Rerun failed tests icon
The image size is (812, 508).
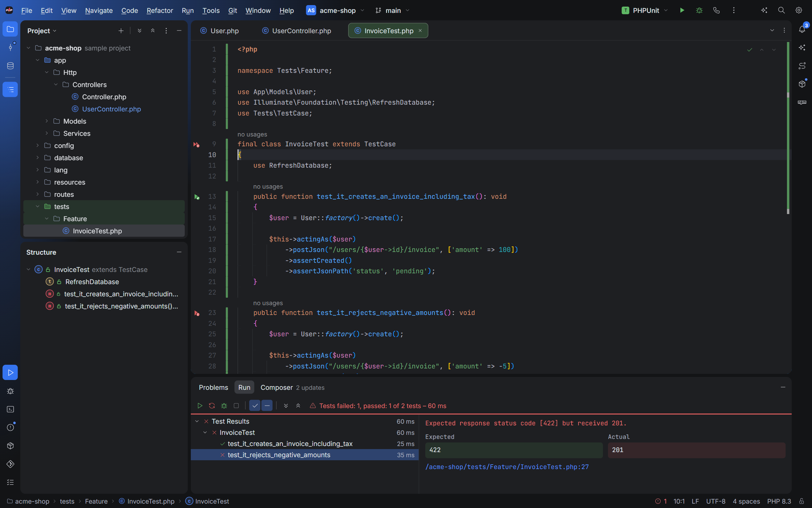212,406
